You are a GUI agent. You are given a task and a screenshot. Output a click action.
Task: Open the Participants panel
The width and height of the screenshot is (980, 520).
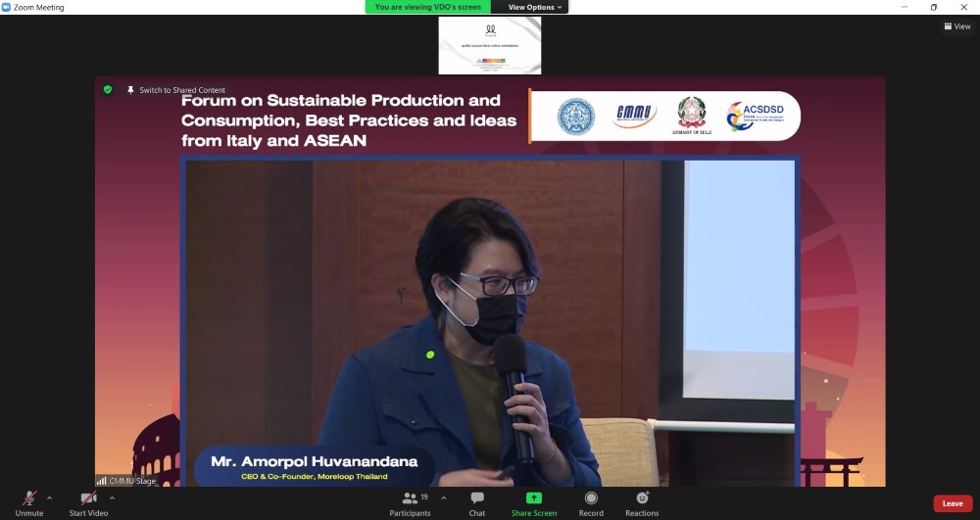pos(410,503)
